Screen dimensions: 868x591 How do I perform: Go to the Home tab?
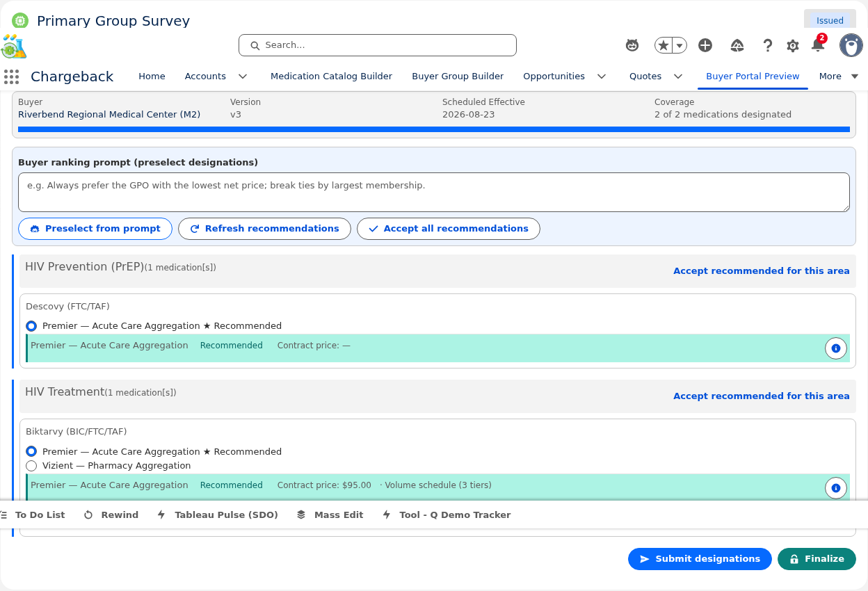click(152, 76)
